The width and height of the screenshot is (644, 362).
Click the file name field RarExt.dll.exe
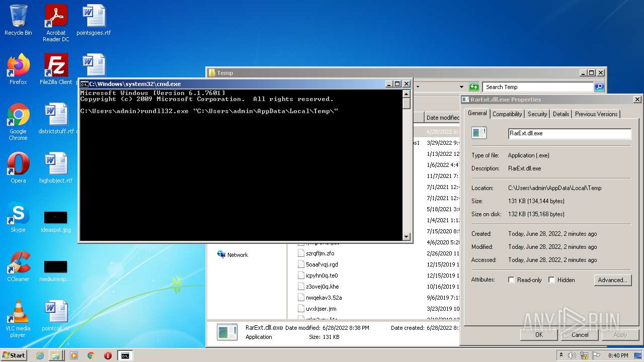click(x=570, y=133)
